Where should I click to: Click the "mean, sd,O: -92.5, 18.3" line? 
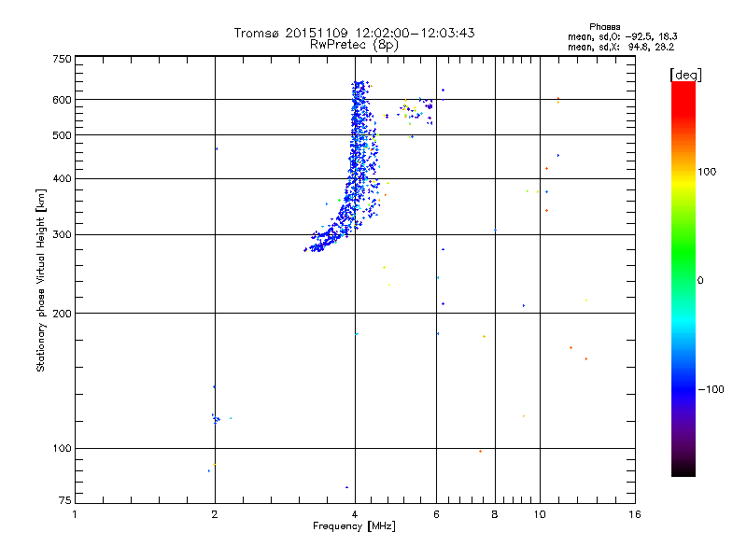coord(622,37)
